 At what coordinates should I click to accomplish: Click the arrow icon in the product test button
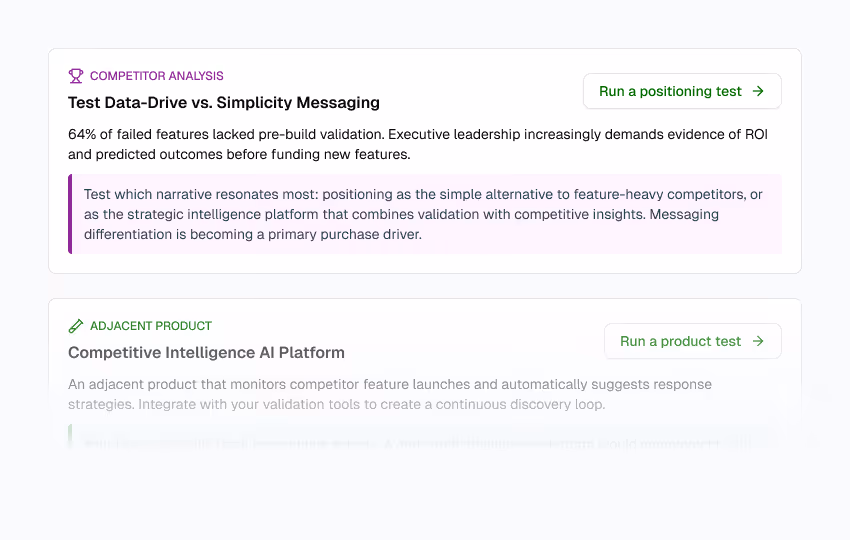(758, 341)
